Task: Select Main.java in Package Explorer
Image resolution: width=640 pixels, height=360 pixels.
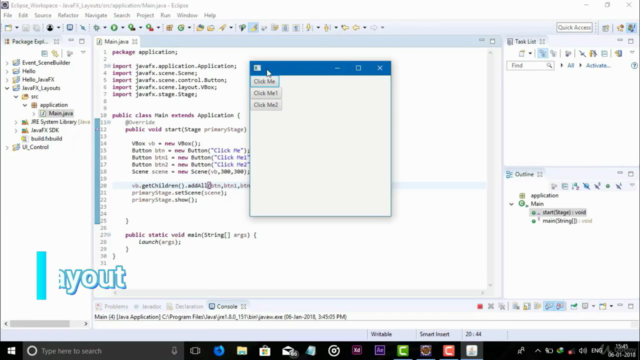Action: pos(61,113)
